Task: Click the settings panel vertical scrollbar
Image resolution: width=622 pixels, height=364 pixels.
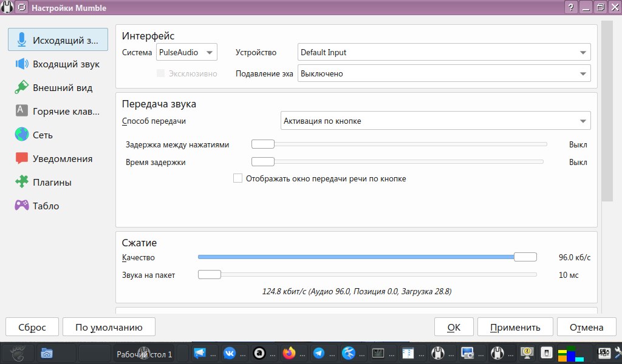Action: 607,111
